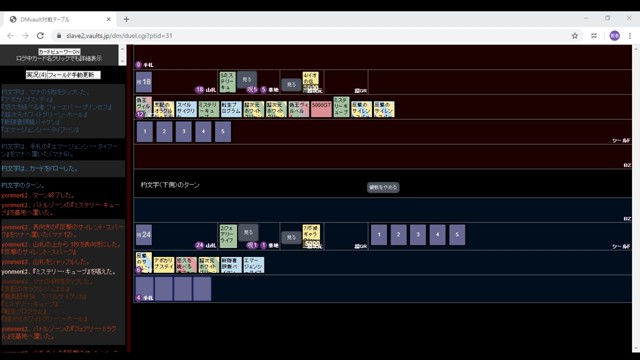This screenshot has width=640, height=360.
Task: Select the DMvault対戦テーブル tab
Action: coord(60,19)
